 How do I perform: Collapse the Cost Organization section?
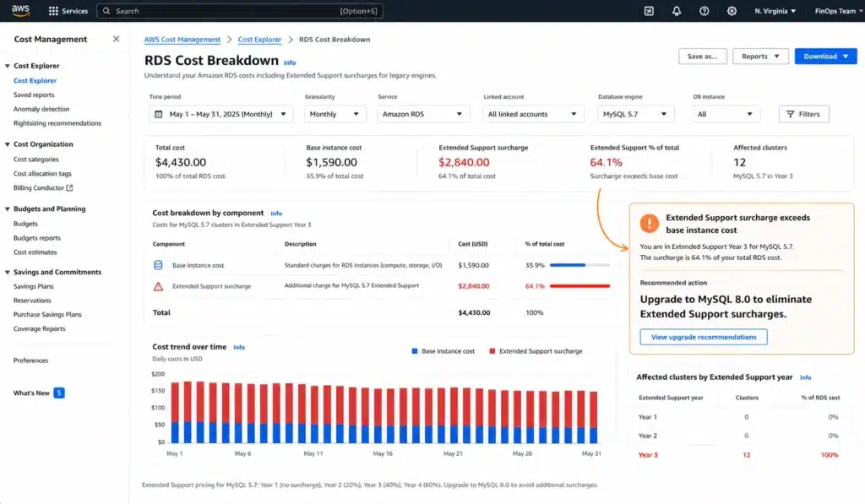click(x=7, y=144)
